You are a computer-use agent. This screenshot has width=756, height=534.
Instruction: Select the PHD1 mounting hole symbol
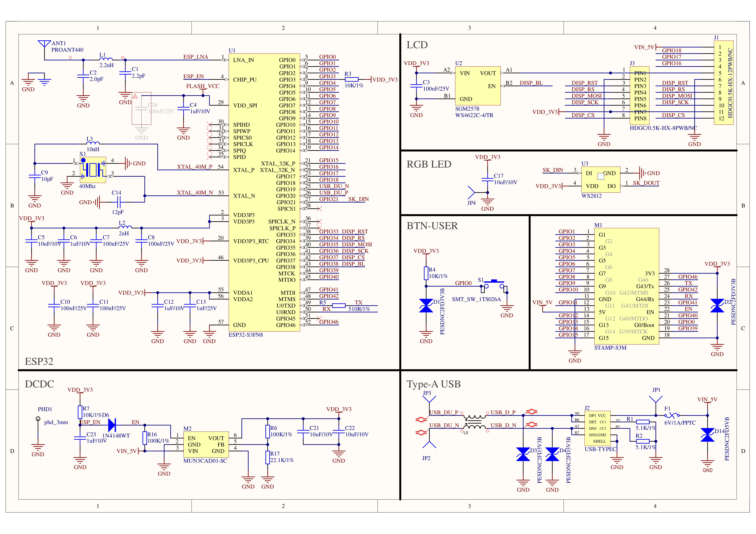coord(38,419)
